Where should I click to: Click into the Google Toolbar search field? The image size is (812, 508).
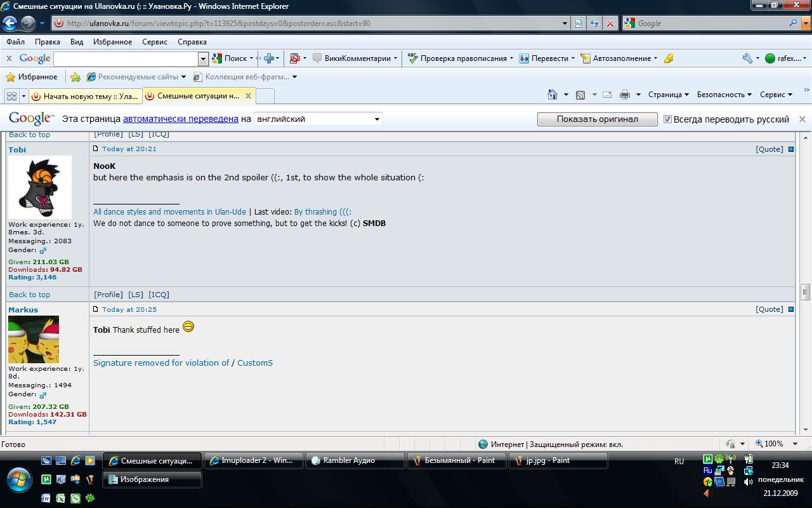click(x=126, y=58)
